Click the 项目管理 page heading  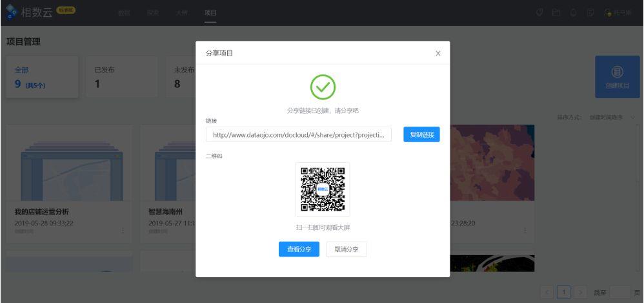click(x=23, y=41)
